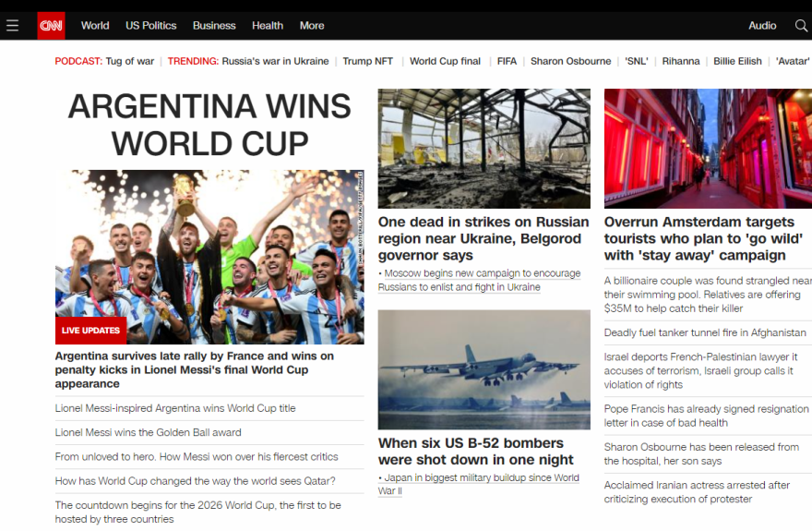Click the CNN logo
This screenshot has width=812, height=531.
click(51, 25)
